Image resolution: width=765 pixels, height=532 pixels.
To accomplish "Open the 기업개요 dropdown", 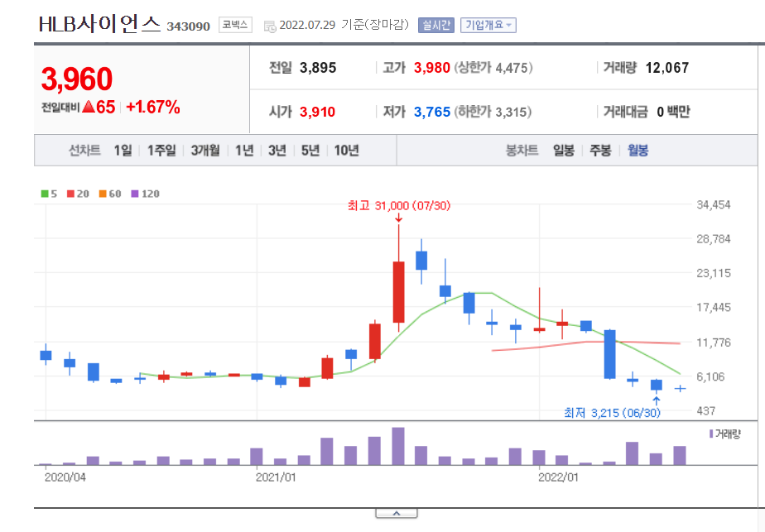I will point(488,25).
